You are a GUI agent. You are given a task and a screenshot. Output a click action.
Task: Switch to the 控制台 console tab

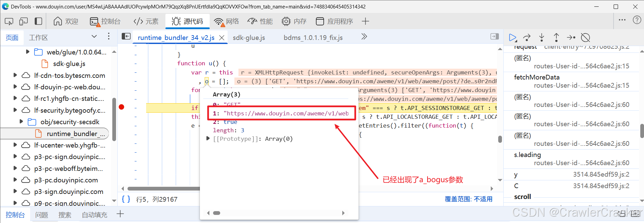pyautogui.click(x=105, y=21)
